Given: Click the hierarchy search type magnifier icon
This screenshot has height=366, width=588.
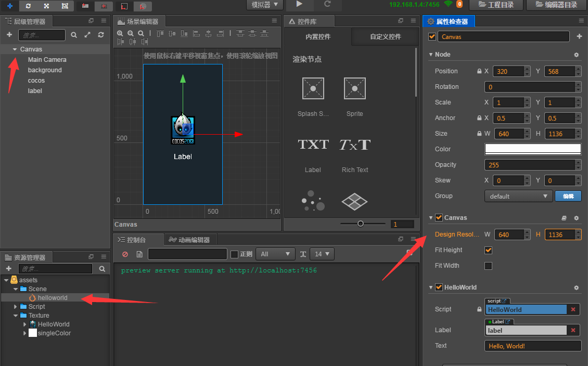Looking at the screenshot, I should coord(74,35).
